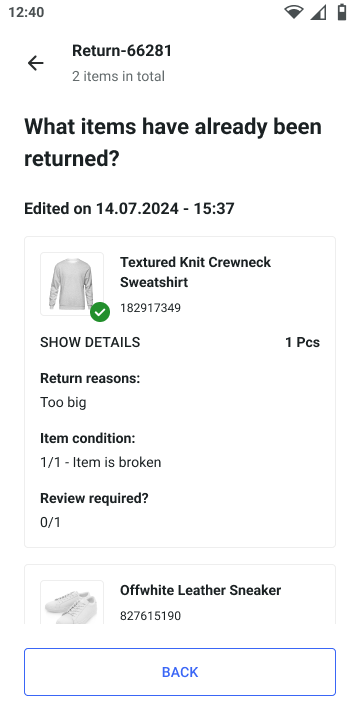Click the BACK button
Image resolution: width=360 pixels, height=720 pixels.
(180, 672)
